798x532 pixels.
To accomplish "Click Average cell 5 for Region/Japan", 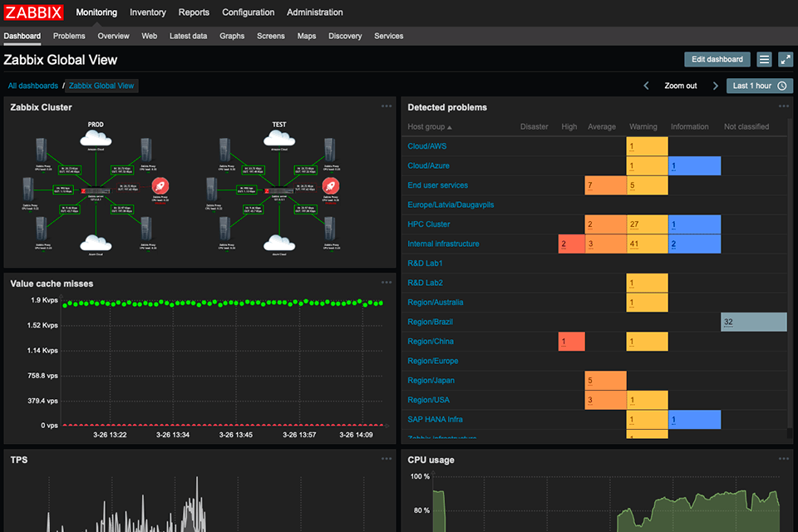I will [605, 380].
